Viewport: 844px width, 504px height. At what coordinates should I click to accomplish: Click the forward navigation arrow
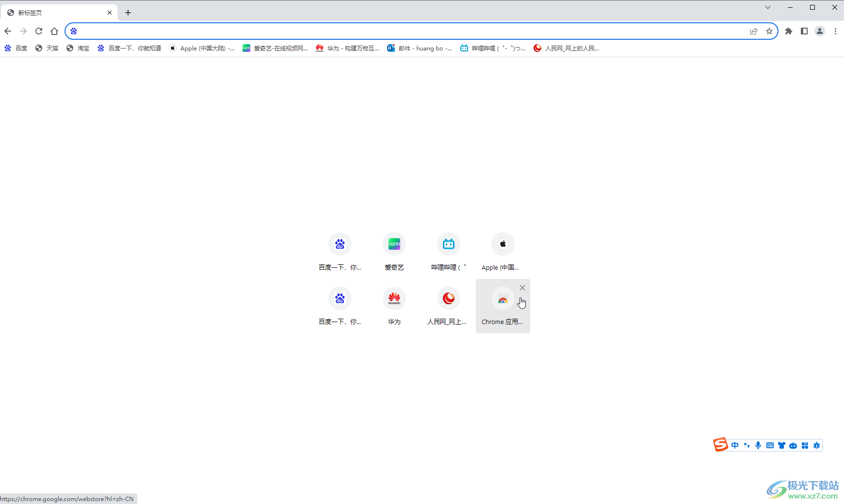(23, 31)
